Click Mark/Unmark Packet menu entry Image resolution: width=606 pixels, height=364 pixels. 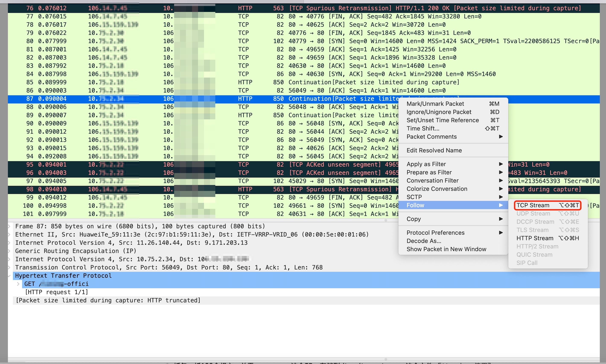pyautogui.click(x=435, y=104)
